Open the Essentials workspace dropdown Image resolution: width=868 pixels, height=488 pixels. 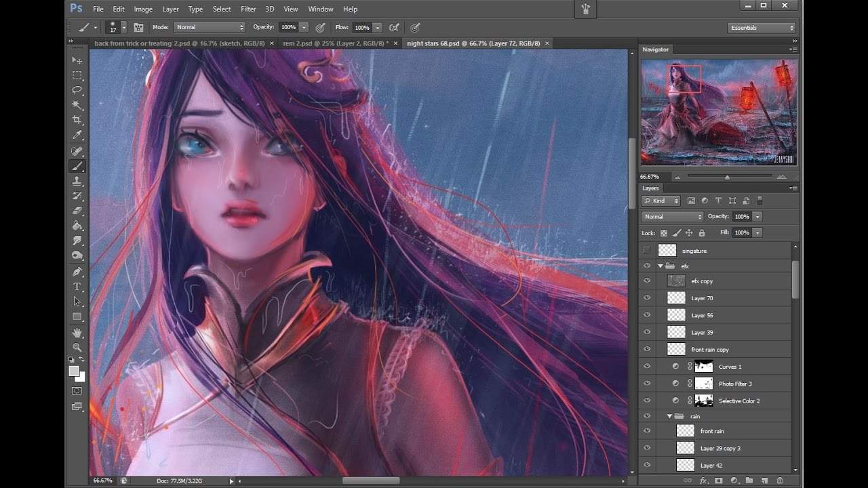click(x=762, y=28)
